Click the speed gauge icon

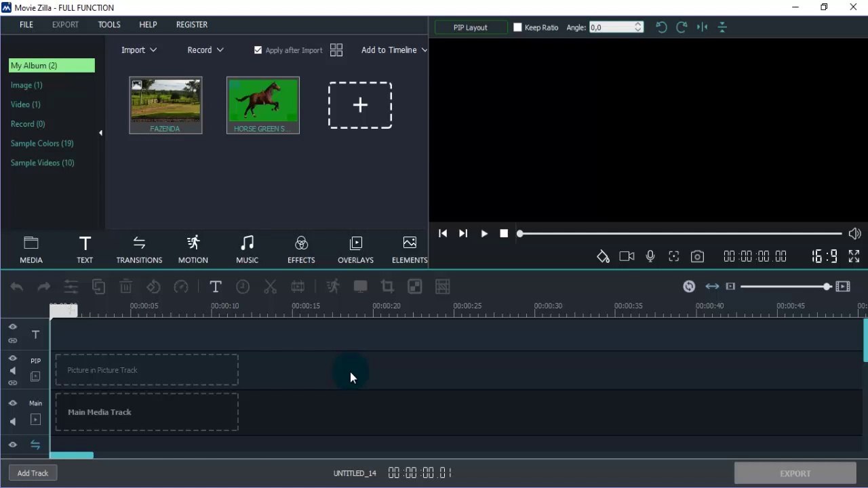click(x=181, y=287)
